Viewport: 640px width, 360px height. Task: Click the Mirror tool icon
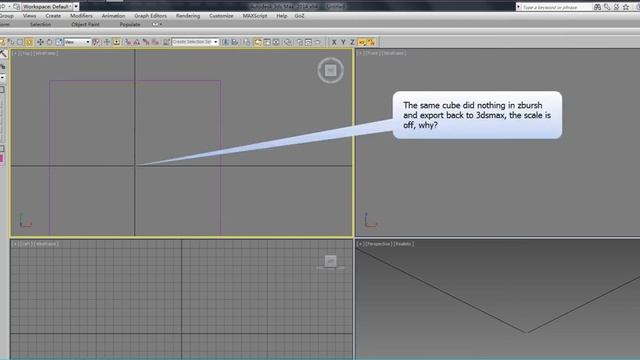point(225,42)
